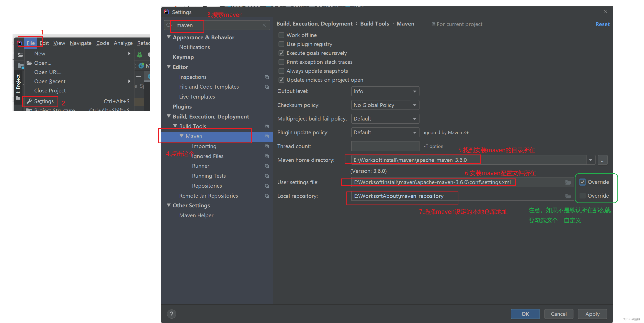The image size is (644, 323).
Task: Toggle Override for User settings file
Action: 582,182
